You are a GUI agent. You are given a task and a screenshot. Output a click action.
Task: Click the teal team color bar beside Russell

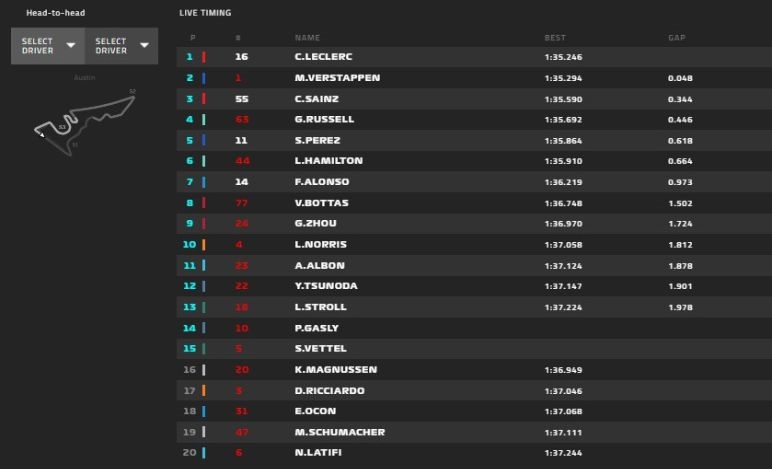(x=204, y=119)
